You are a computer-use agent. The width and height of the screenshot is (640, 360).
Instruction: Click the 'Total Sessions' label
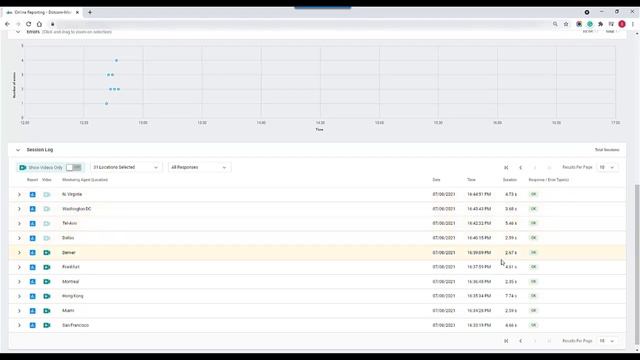pos(607,150)
